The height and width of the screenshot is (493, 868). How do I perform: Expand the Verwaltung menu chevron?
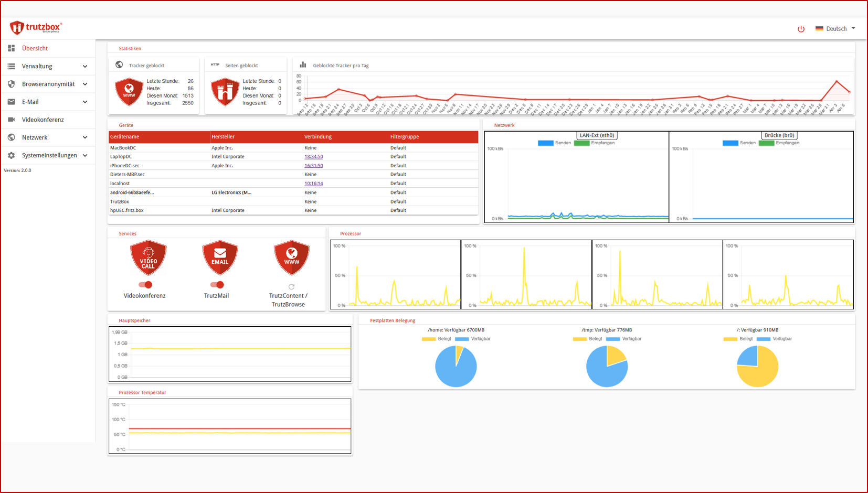(85, 67)
